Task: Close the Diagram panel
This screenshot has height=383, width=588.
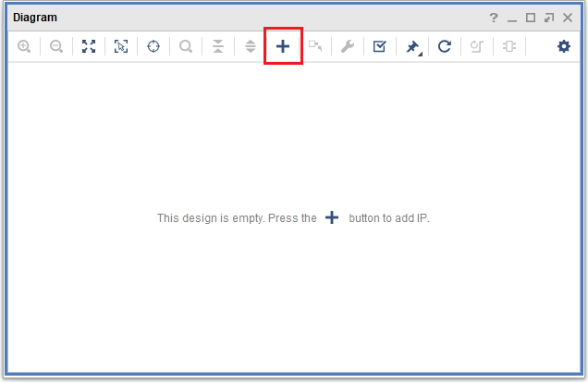Action: [568, 18]
